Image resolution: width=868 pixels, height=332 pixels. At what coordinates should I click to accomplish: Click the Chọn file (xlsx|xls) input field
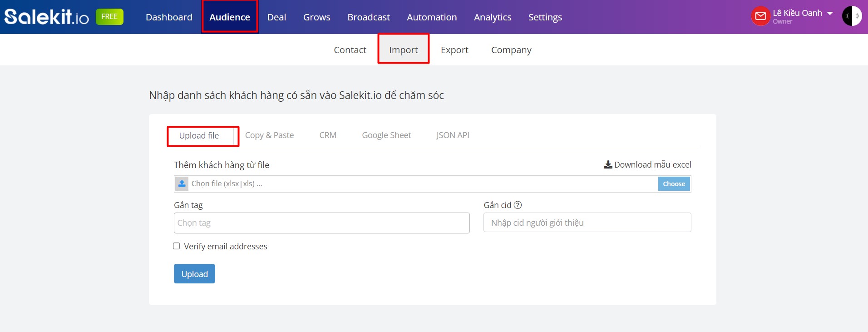pyautogui.click(x=432, y=184)
